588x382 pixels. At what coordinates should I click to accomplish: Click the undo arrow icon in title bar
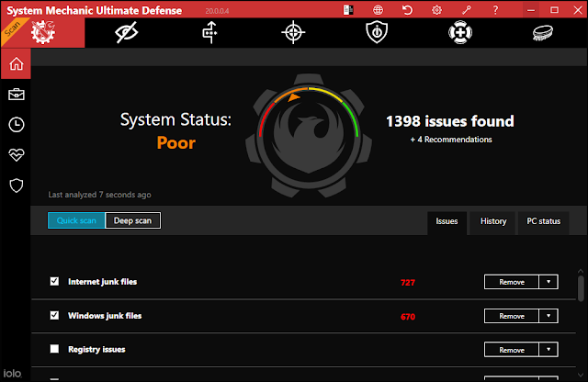407,10
